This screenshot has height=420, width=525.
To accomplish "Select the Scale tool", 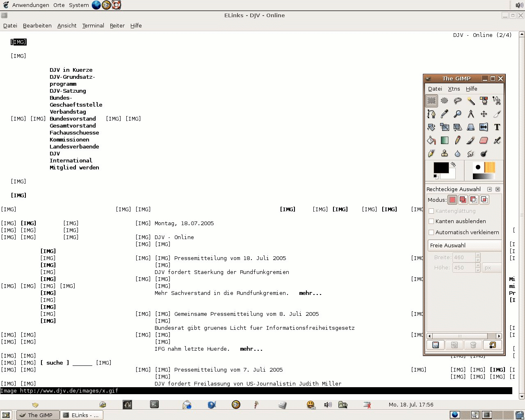I will pos(445,127).
